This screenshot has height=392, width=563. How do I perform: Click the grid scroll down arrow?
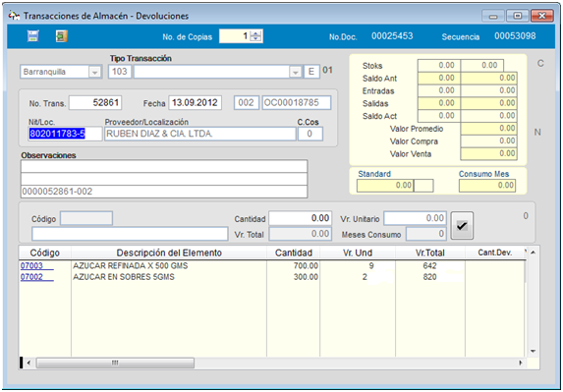[x=534, y=351]
